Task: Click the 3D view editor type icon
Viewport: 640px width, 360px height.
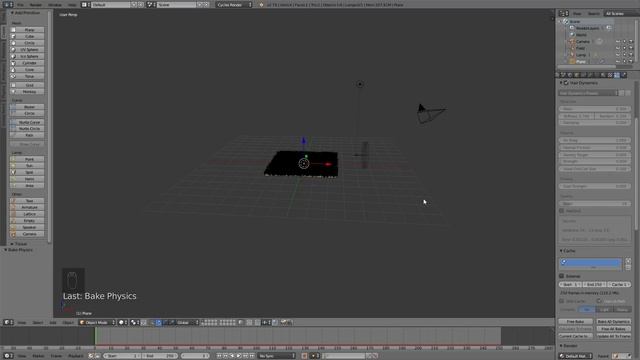Action: [8, 322]
